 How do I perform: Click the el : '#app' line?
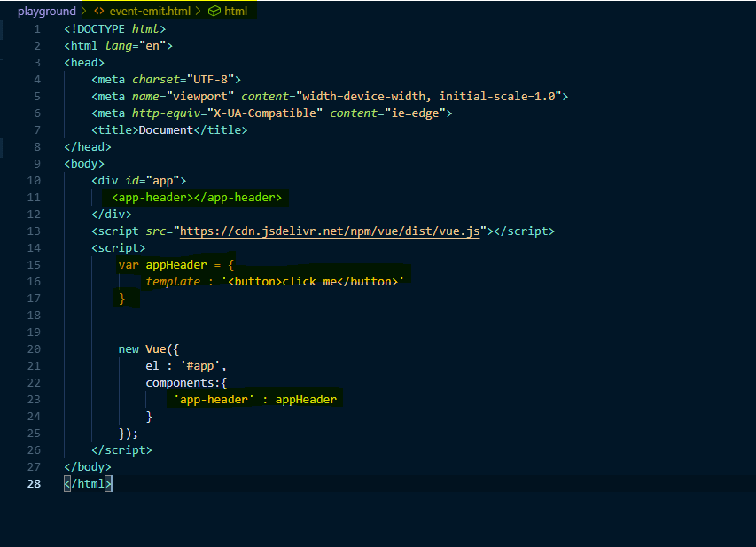click(x=186, y=365)
